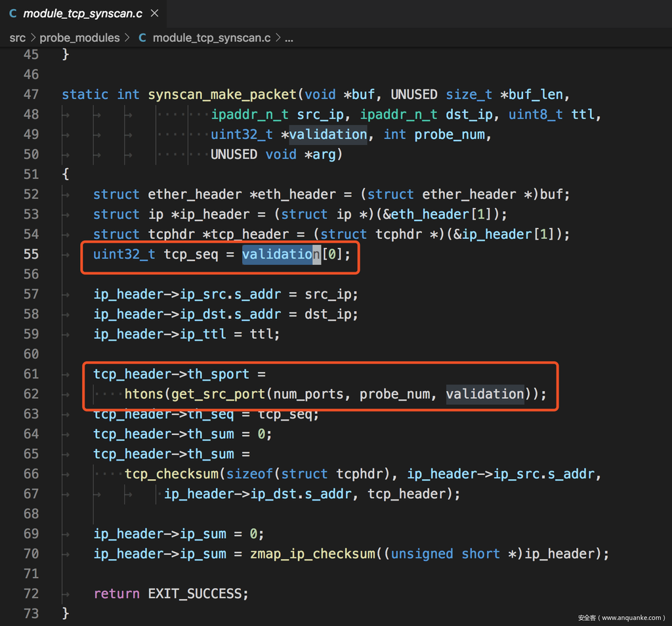
Task: Click the zmap_ip_checksum function call
Action: pyautogui.click(x=312, y=554)
